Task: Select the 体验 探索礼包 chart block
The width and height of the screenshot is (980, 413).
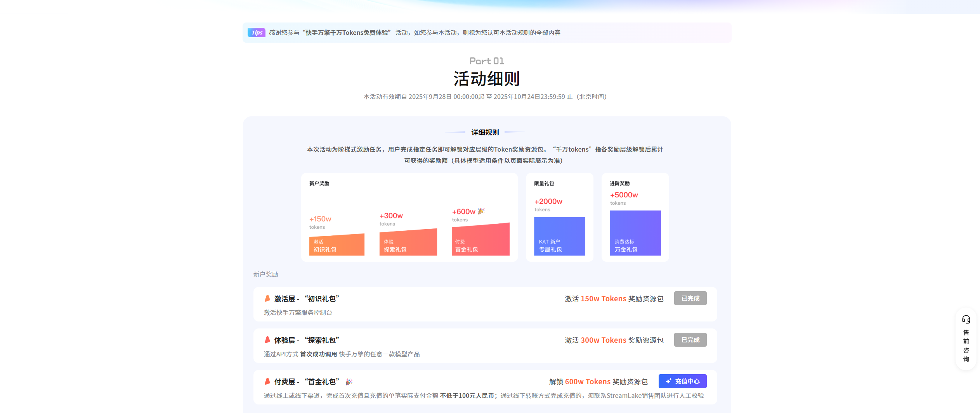Action: coord(408,244)
